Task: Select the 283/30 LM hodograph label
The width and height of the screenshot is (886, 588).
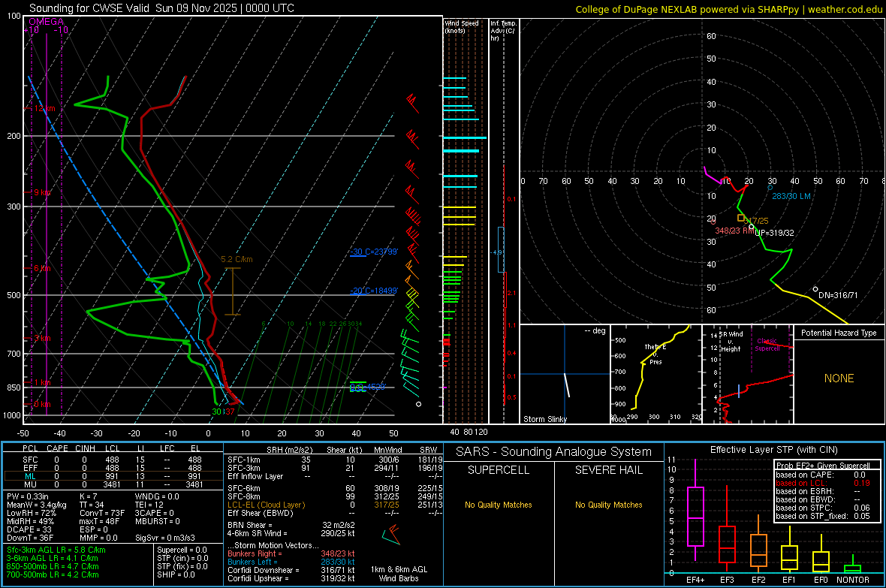Action: tap(791, 195)
